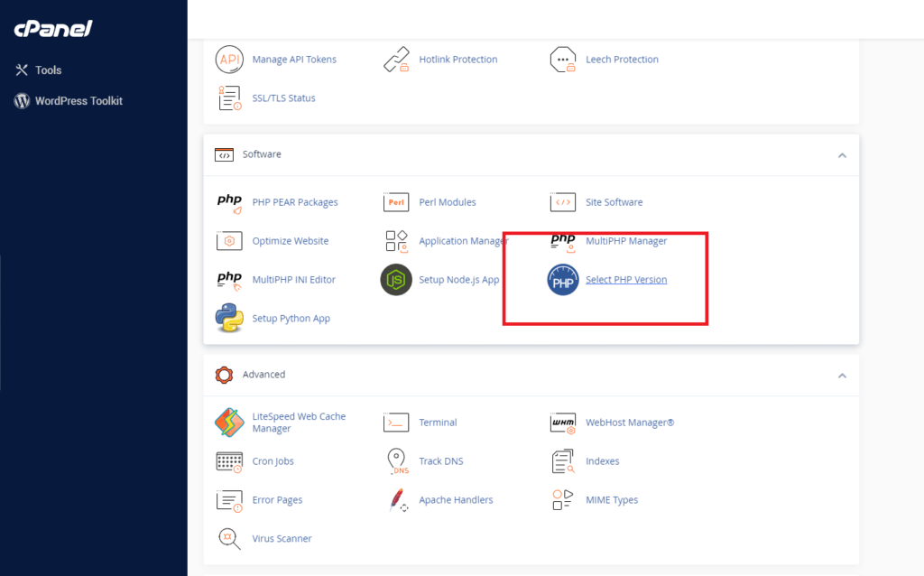Click the WebHost Manager icon

[563, 423]
